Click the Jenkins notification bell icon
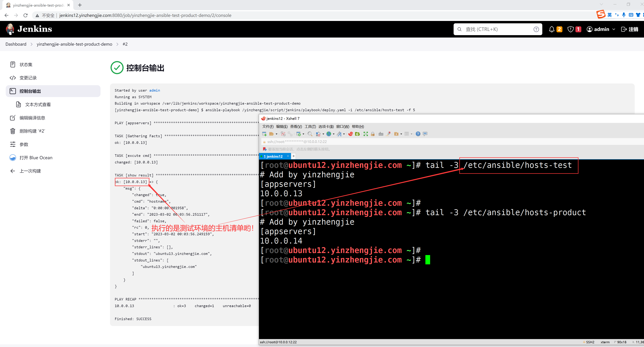This screenshot has height=347, width=644. click(x=551, y=29)
